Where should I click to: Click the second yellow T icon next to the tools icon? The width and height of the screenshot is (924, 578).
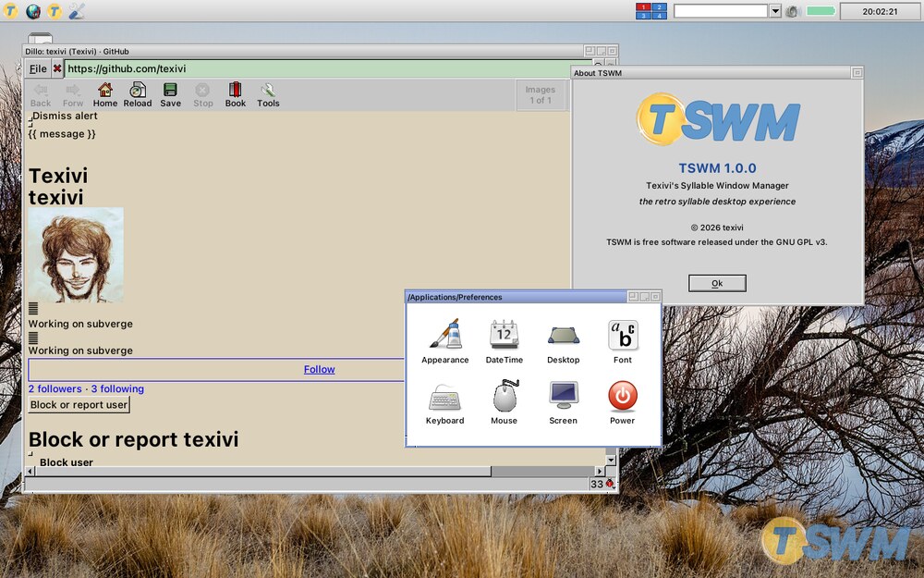point(55,10)
